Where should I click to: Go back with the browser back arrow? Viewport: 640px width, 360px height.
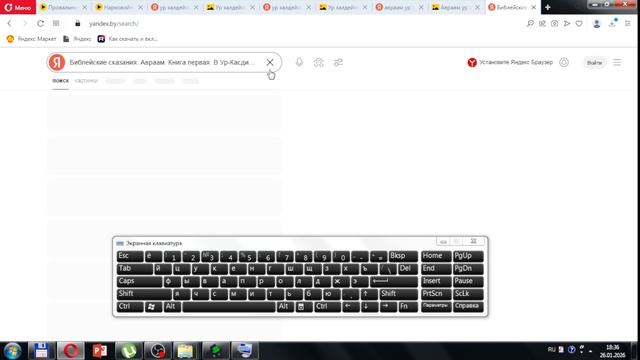point(9,24)
